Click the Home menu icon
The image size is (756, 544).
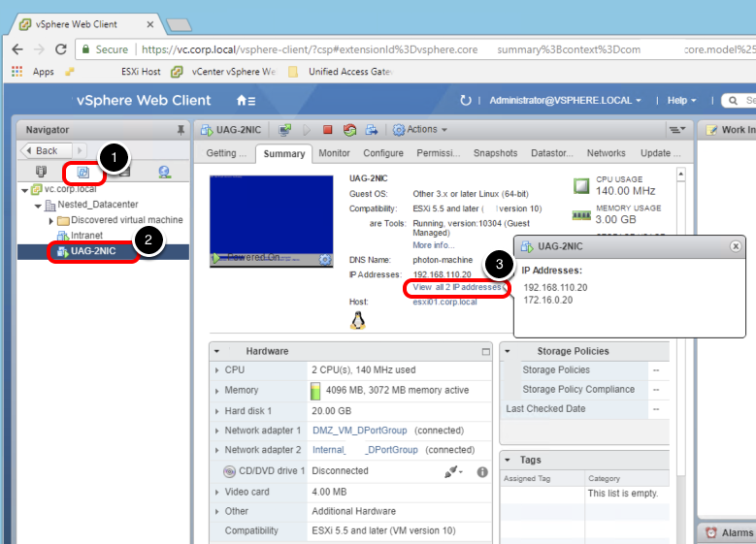coord(246,100)
